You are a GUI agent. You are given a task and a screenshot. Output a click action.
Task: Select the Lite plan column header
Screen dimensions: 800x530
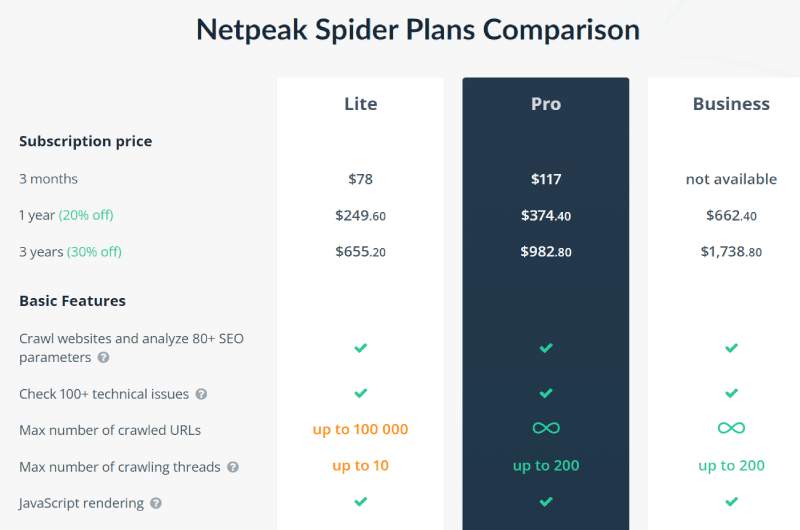[x=361, y=104]
